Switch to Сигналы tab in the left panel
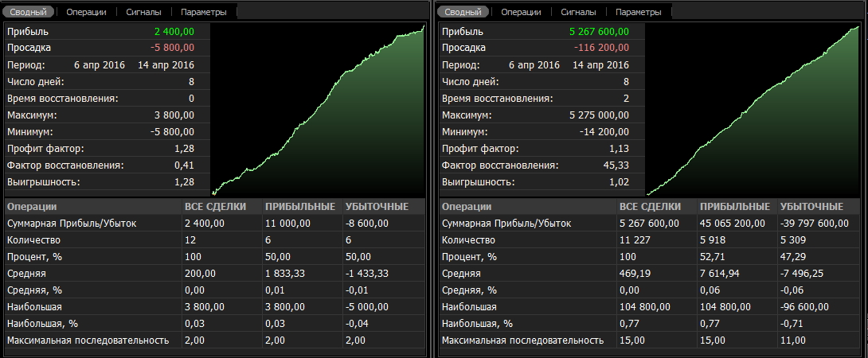Screen dimensions: 868x358 coord(145,12)
